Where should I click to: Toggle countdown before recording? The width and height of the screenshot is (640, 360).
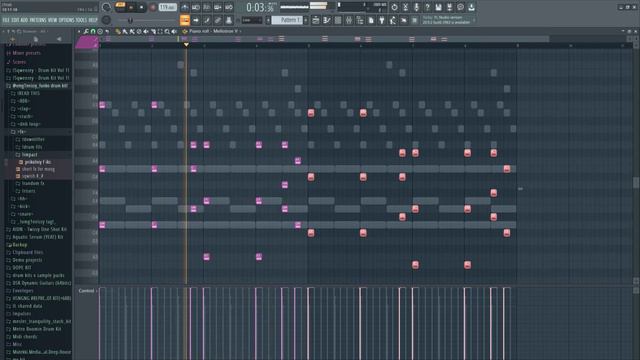pos(207,7)
